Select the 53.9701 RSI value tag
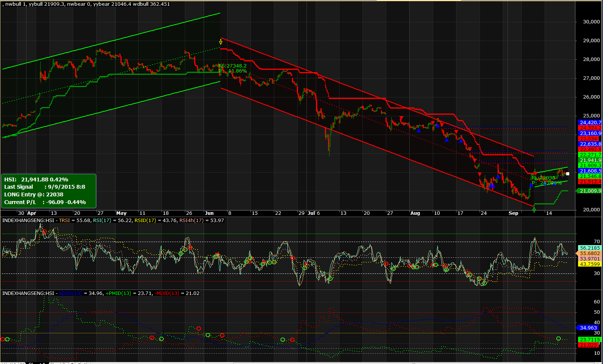This screenshot has height=364, width=603. tap(590, 259)
